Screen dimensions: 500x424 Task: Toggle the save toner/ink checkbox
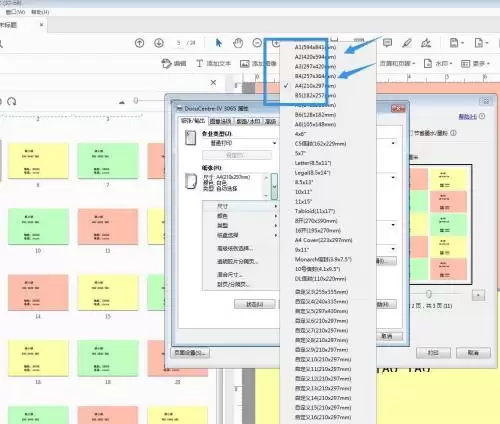[x=411, y=133]
